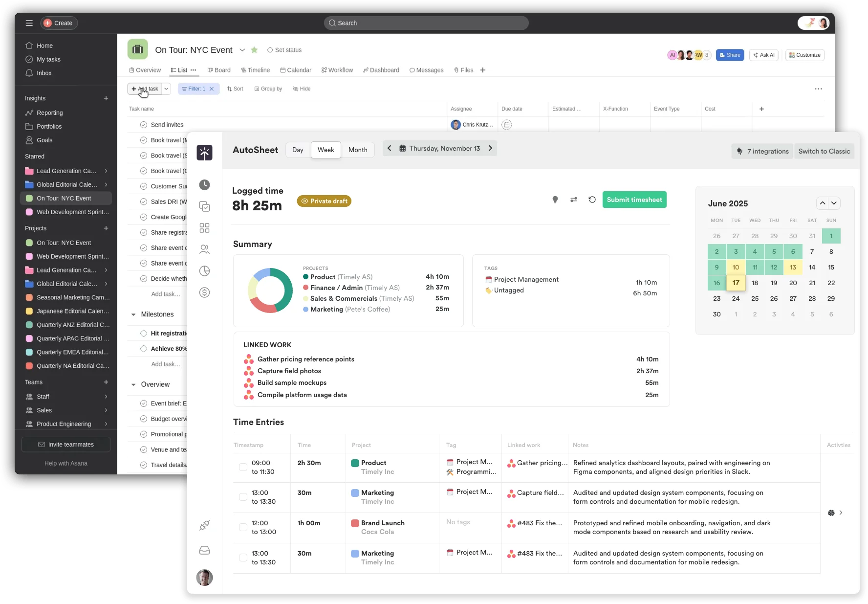This screenshot has width=868, height=604.
Task: Click the plug integrations icon near sidebar bottom
Action: coord(204,525)
